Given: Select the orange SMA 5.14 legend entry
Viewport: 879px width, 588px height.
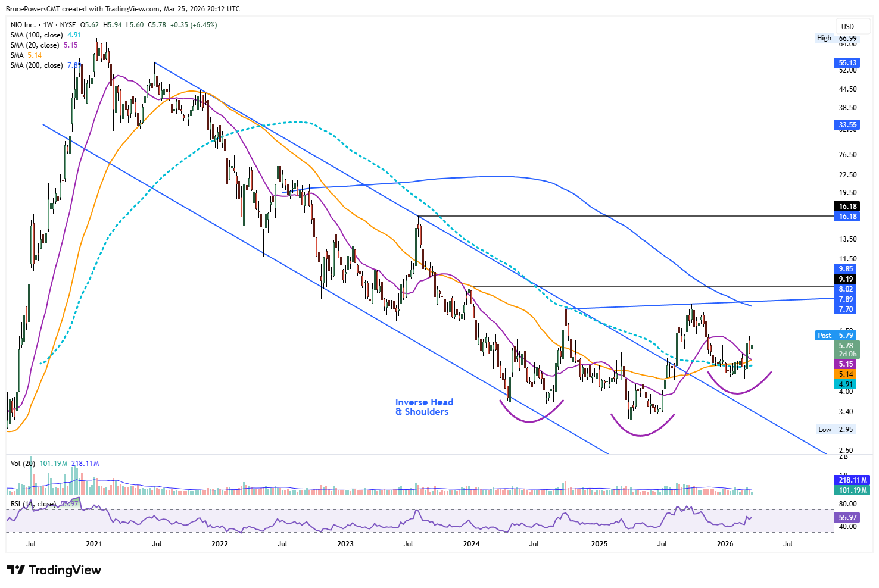Looking at the screenshot, I should point(26,55).
